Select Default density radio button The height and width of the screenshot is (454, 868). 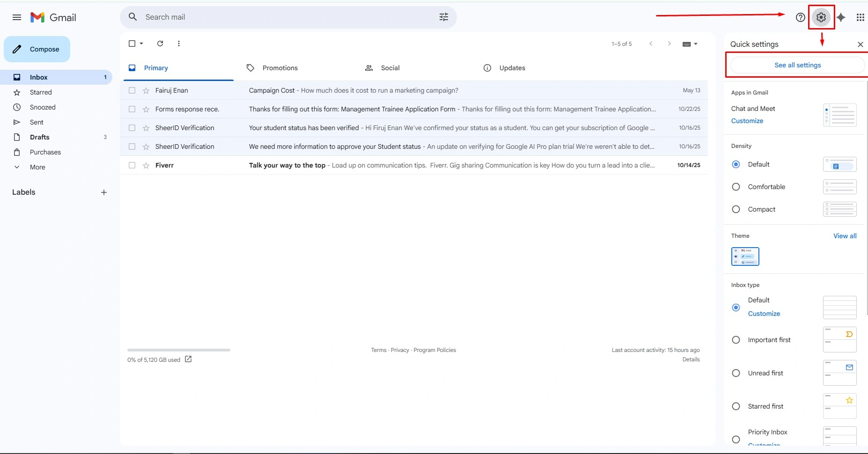pos(736,164)
